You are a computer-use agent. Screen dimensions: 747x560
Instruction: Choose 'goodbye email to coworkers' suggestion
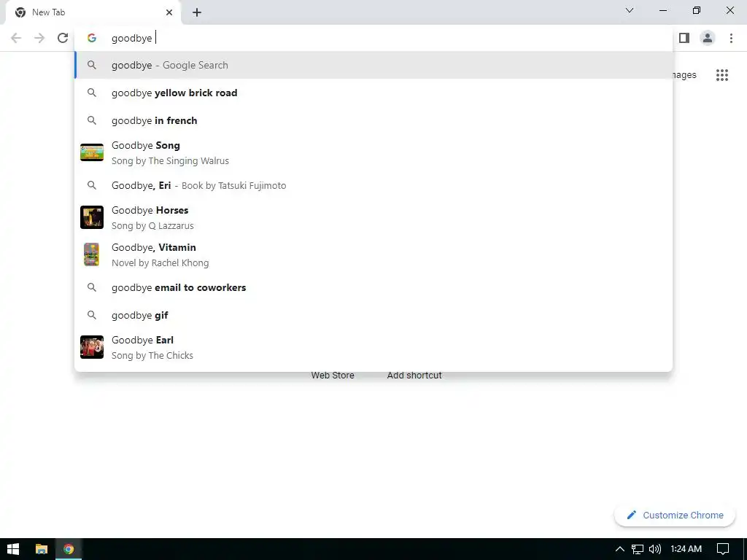click(x=373, y=287)
